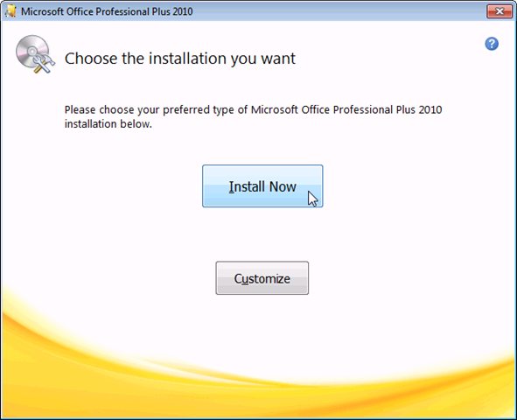Screen dimensions: 517x420
Task: Click the 'installation below.' text line
Action: tap(108, 124)
